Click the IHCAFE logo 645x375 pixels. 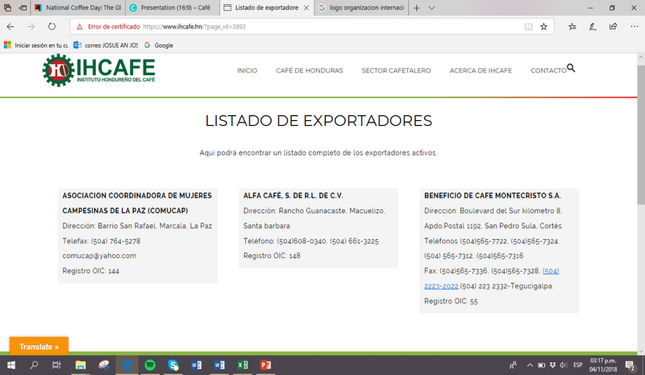(99, 70)
